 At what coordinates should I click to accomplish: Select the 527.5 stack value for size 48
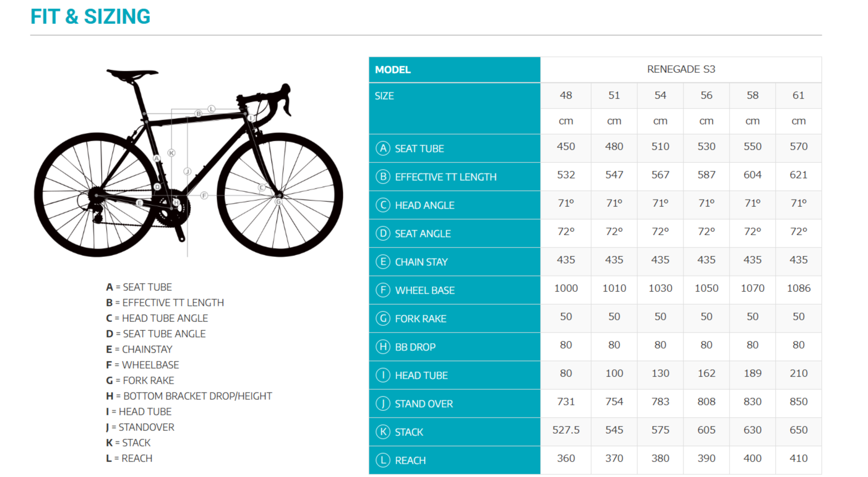(x=566, y=430)
